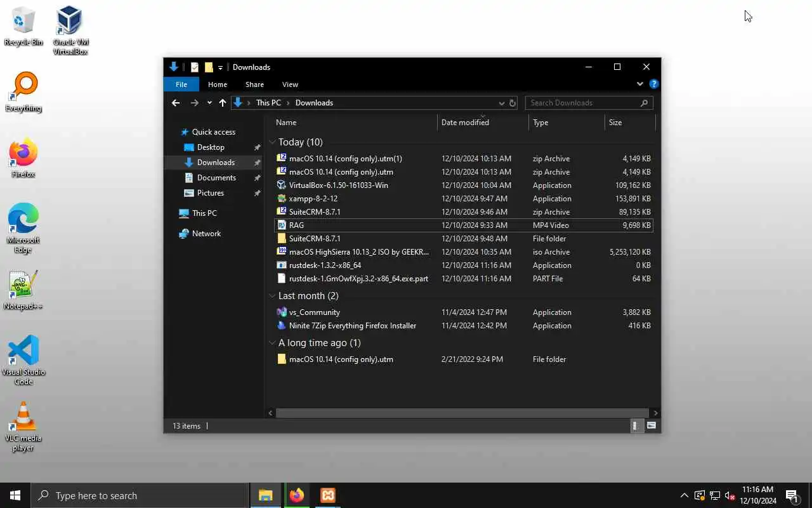
Task: Select Quick access in navigation pane
Action: (214, 132)
